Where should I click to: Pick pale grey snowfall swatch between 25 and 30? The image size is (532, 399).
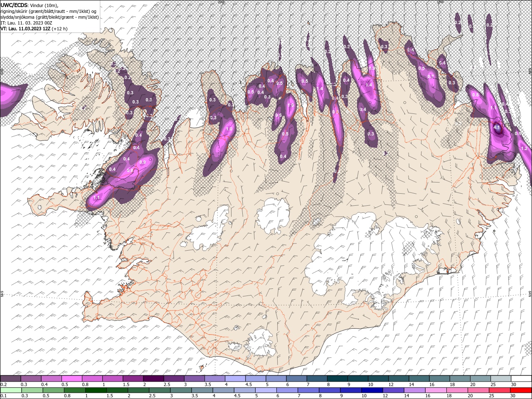(x=501, y=379)
